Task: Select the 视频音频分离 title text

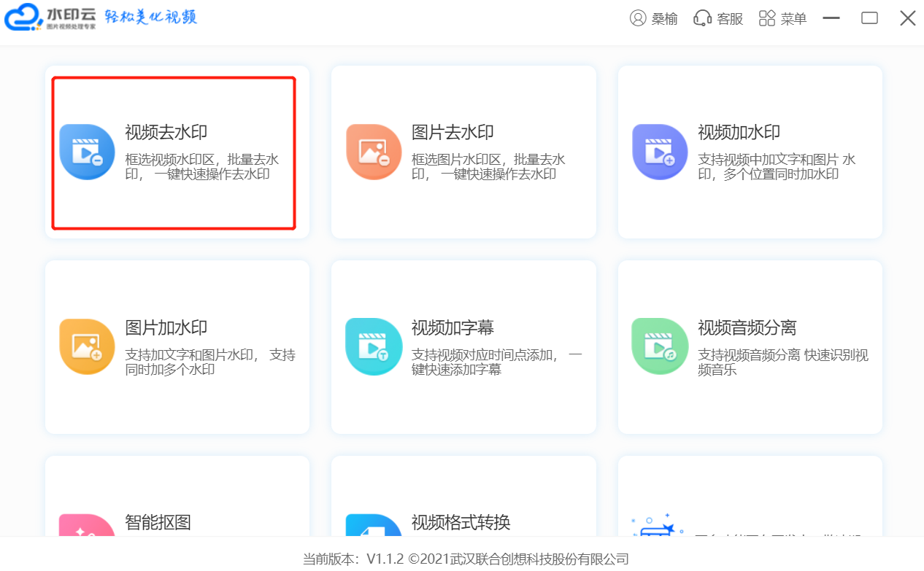Action: click(x=747, y=327)
